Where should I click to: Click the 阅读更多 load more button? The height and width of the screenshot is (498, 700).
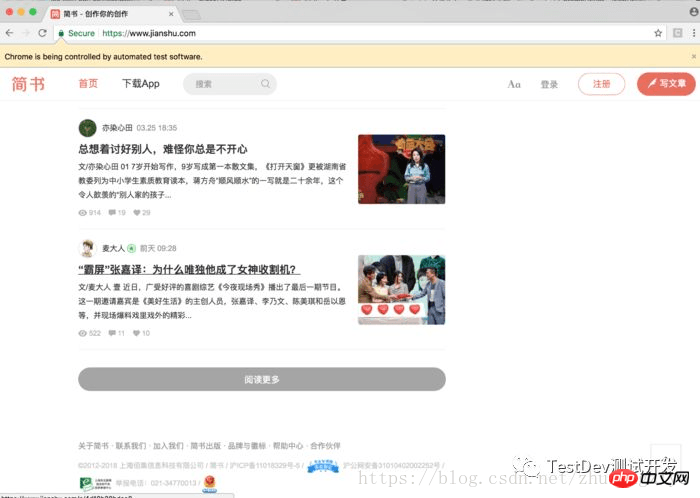tap(262, 379)
